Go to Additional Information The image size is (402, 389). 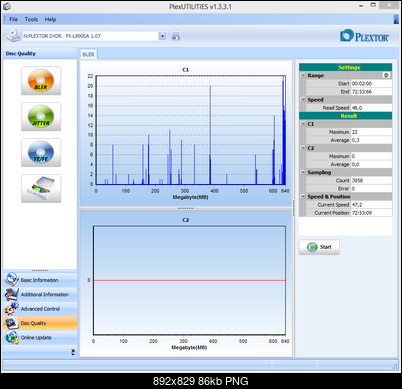tap(40, 294)
